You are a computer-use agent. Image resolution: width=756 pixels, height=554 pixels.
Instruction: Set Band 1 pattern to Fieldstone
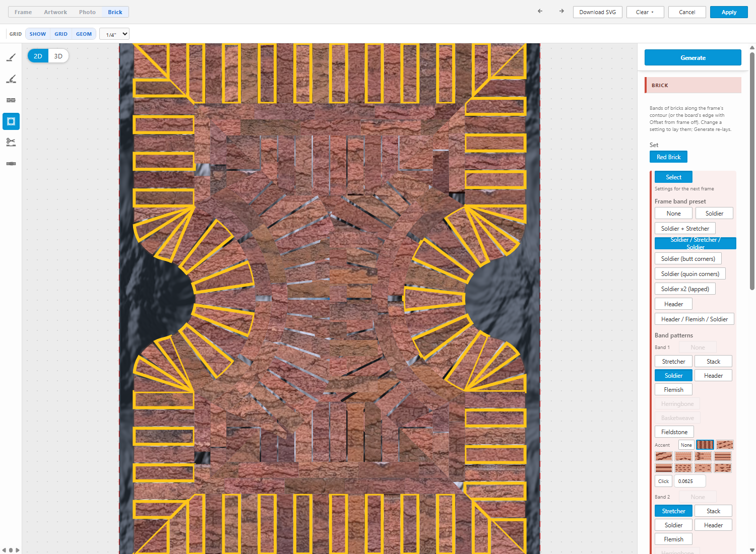click(x=674, y=432)
